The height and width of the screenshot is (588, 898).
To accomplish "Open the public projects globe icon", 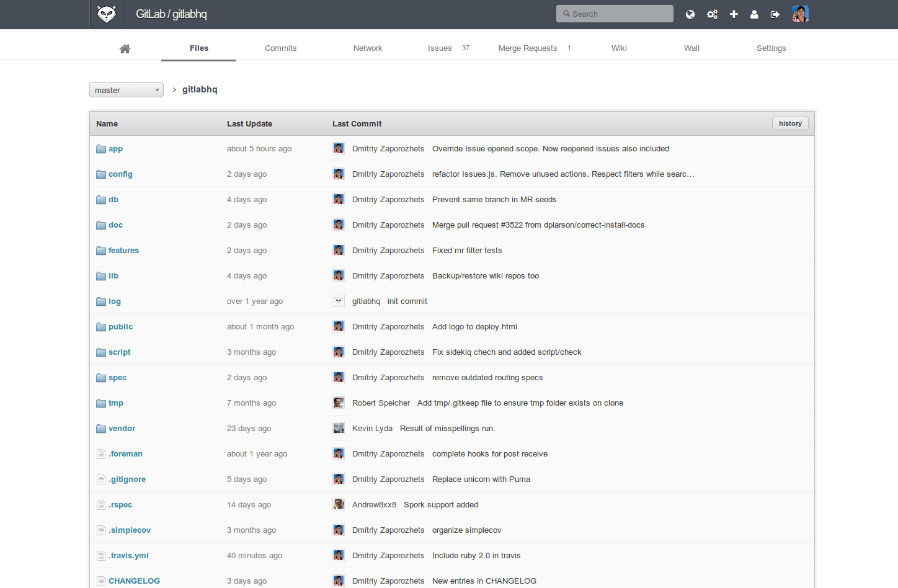I will coord(690,14).
